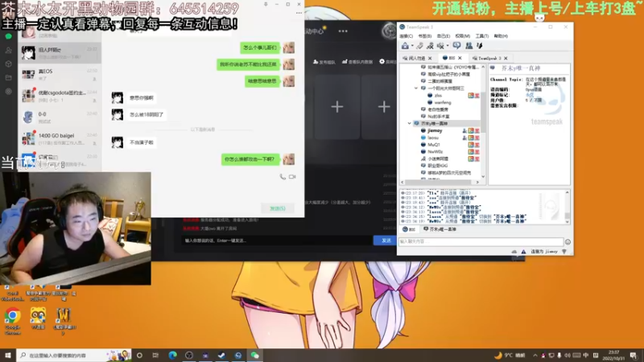Open the Windows Start menu
Image resolution: width=644 pixels, height=362 pixels.
(8, 355)
